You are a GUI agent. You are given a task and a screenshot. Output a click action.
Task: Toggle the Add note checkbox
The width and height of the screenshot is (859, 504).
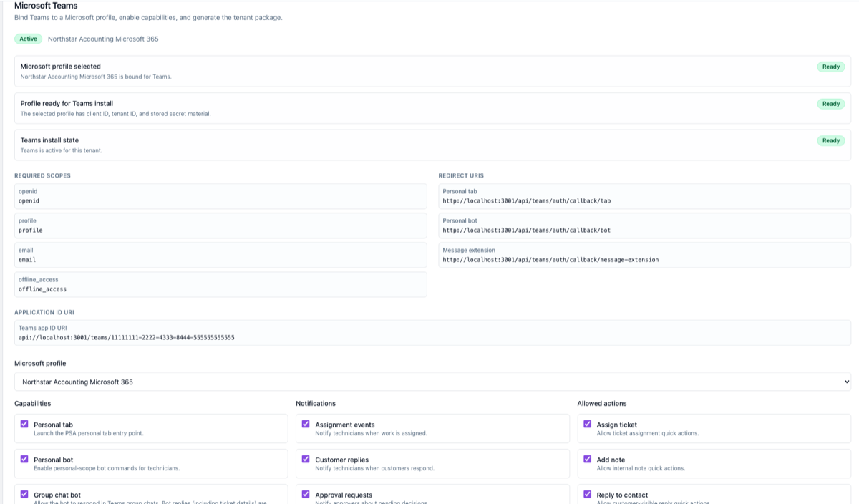click(588, 459)
